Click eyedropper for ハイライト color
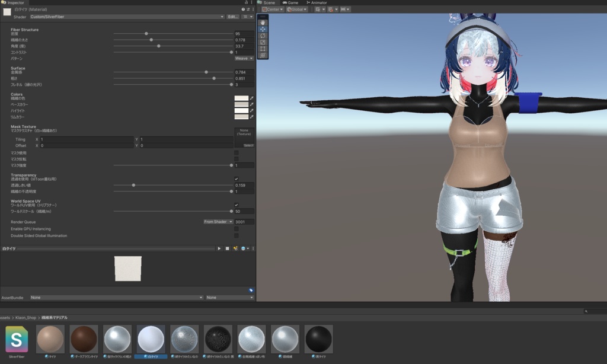The height and width of the screenshot is (364, 607). coord(251,111)
